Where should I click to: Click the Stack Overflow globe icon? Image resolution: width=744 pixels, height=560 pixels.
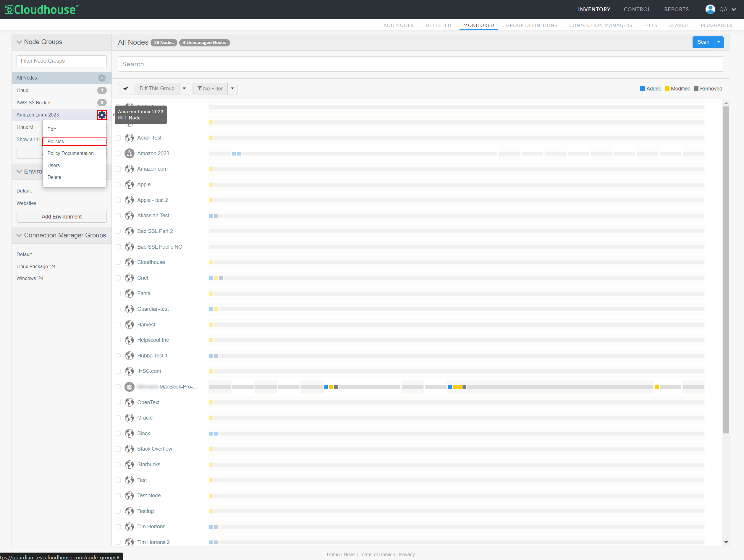click(130, 449)
